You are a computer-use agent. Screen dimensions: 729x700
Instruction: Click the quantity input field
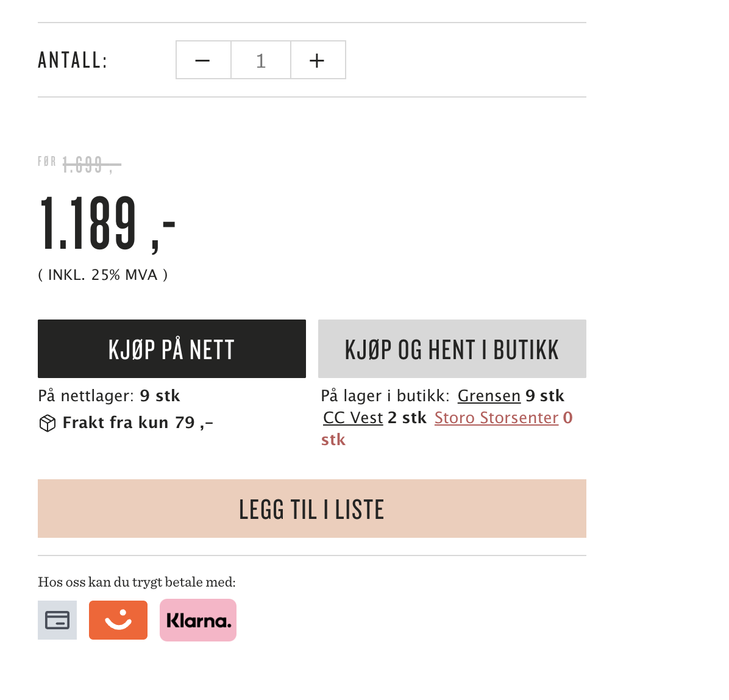(x=261, y=60)
